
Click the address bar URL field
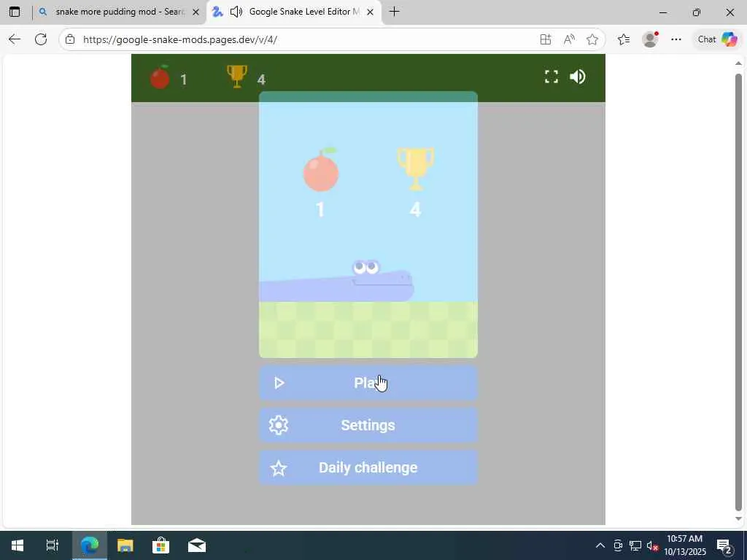click(x=305, y=39)
